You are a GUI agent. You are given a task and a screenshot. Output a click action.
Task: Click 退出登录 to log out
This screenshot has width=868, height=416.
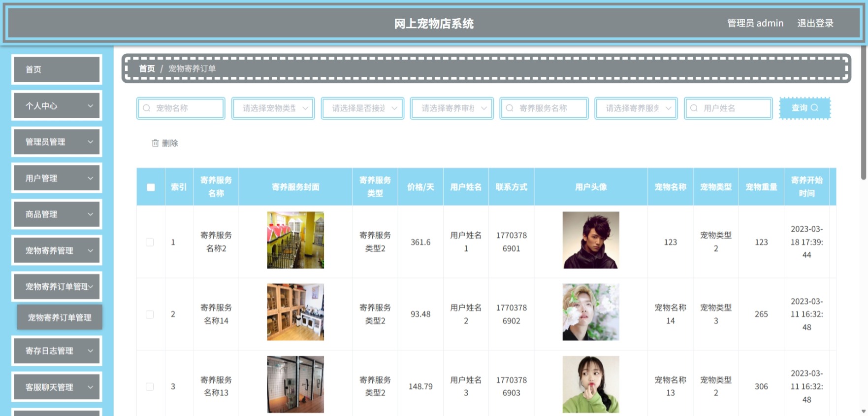coord(815,23)
